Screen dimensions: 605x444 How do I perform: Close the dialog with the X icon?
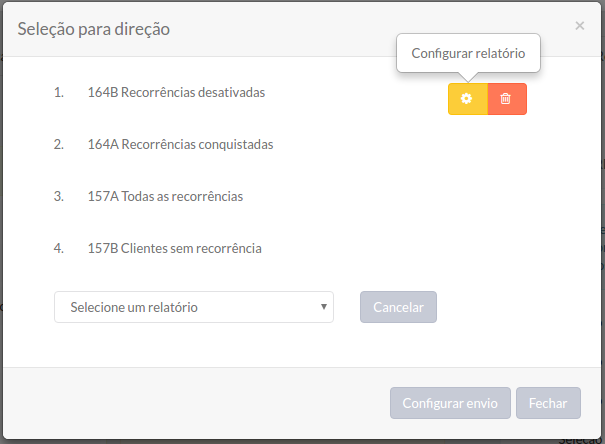(x=580, y=26)
